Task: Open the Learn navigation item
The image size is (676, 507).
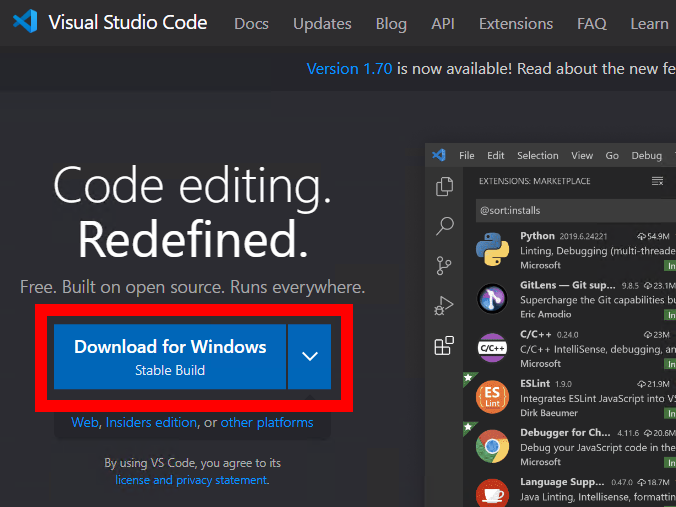Action: click(649, 24)
